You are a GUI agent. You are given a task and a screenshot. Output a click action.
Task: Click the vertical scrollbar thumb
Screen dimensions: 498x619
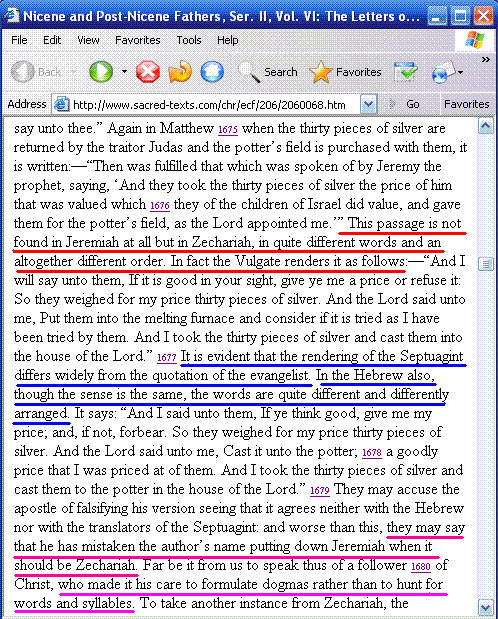[x=486, y=263]
